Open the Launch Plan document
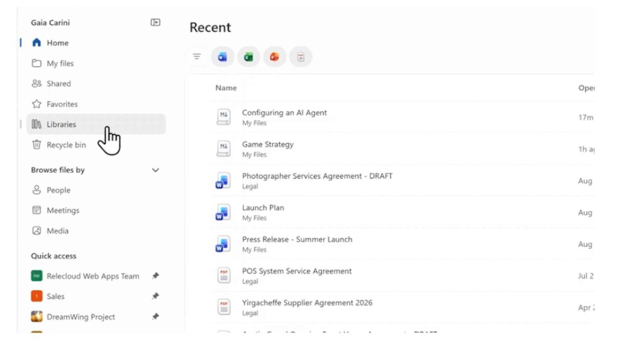The height and width of the screenshot is (345, 644). click(263, 207)
